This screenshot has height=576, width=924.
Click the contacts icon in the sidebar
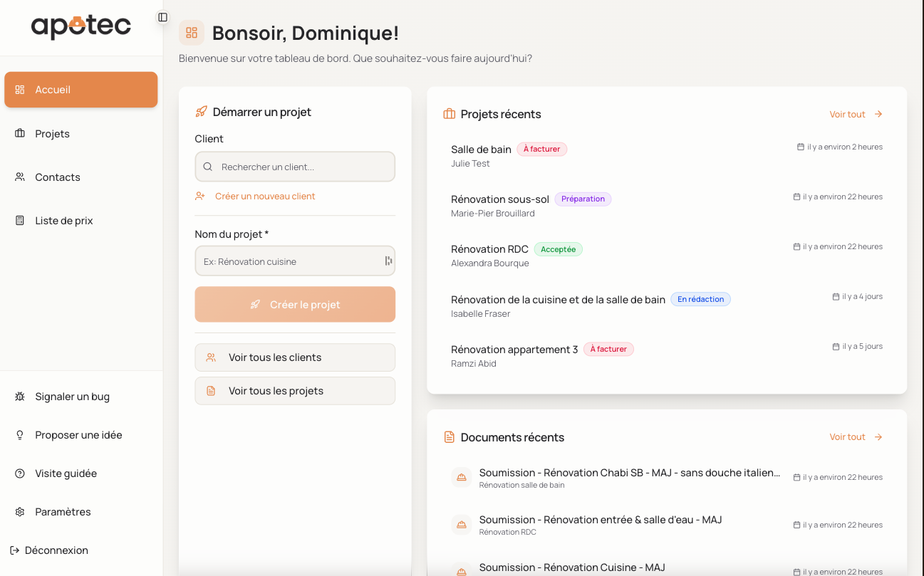[x=20, y=177]
